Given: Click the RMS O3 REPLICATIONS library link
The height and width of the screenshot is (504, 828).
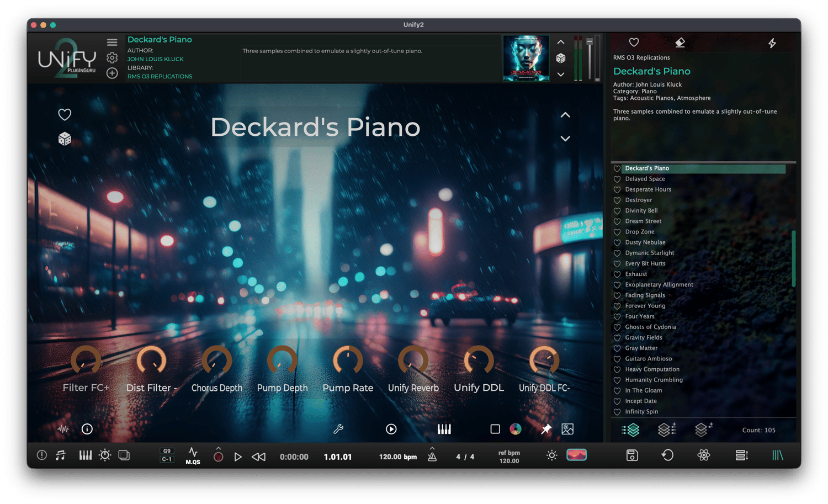Looking at the screenshot, I should click(x=160, y=77).
